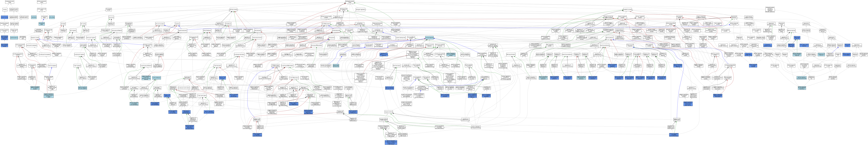The width and height of the screenshot is (868, 145).
Task: Click the 'small molecule metabolic process' node
Action: pyautogui.click(x=749, y=17)
